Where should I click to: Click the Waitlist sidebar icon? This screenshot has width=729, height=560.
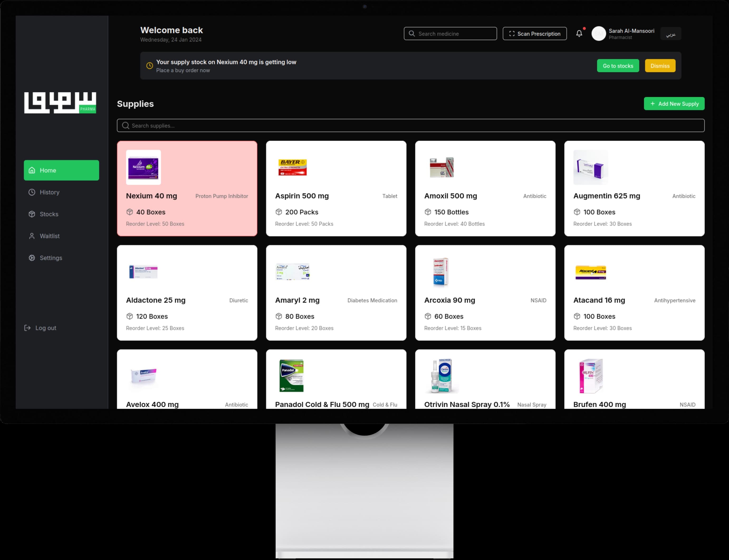pos(31,236)
